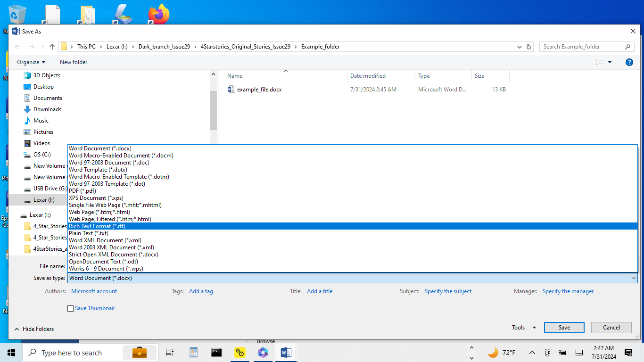
Task: Click the Up one level arrow icon
Action: tap(52, 47)
